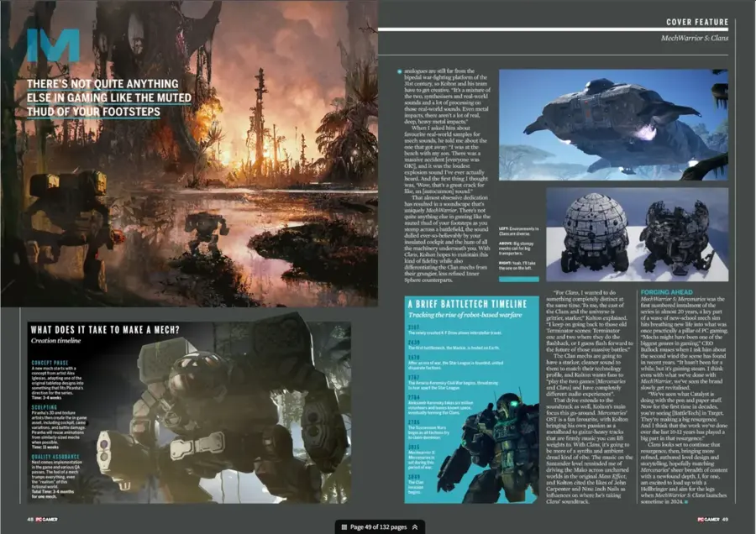
Task: Click the 'ABOVE: Big stompy mechs' caption
Action: tap(517, 249)
